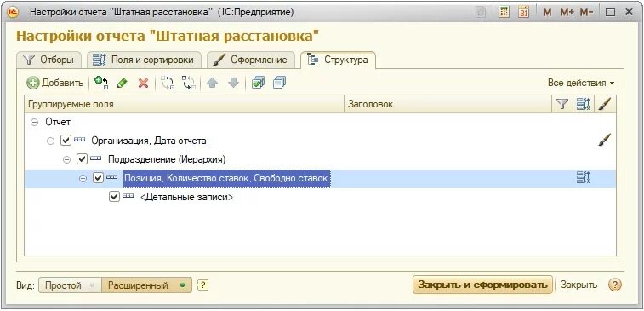Click the round help question mark icon
This screenshot has height=311, width=644.
click(615, 285)
